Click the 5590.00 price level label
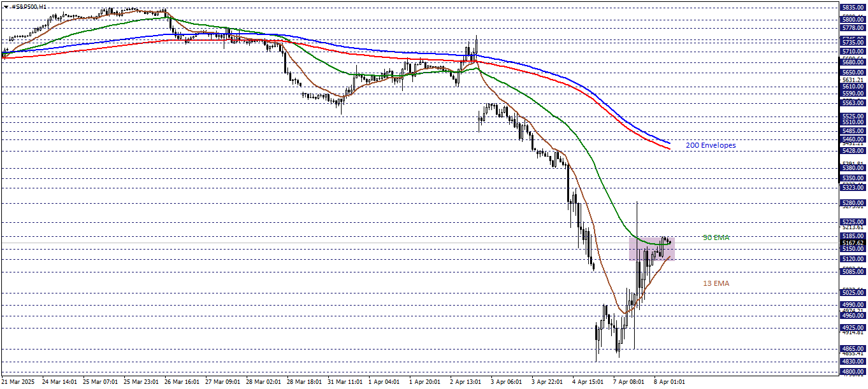 [x=853, y=94]
